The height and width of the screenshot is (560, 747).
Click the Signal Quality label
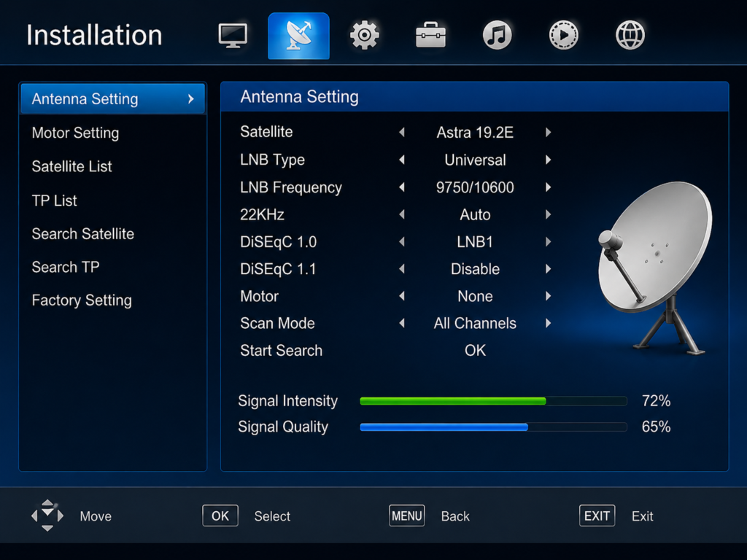[x=283, y=427]
